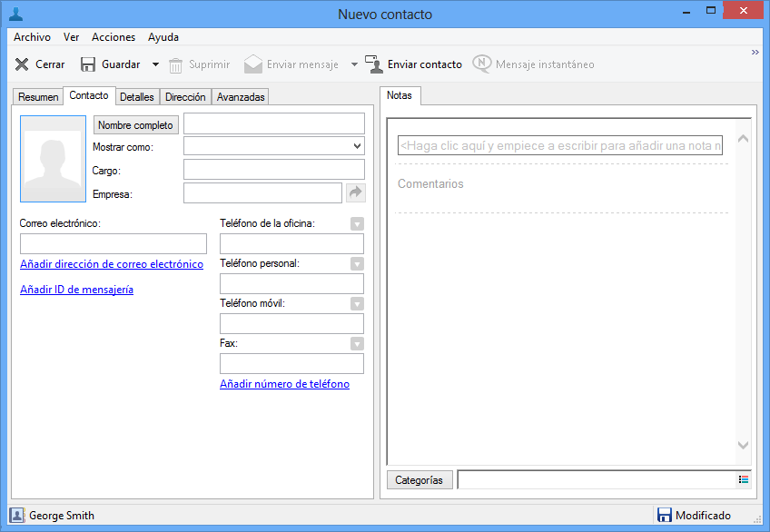Click the George Smith status bar name
This screenshot has height=532, width=770.
tap(62, 516)
